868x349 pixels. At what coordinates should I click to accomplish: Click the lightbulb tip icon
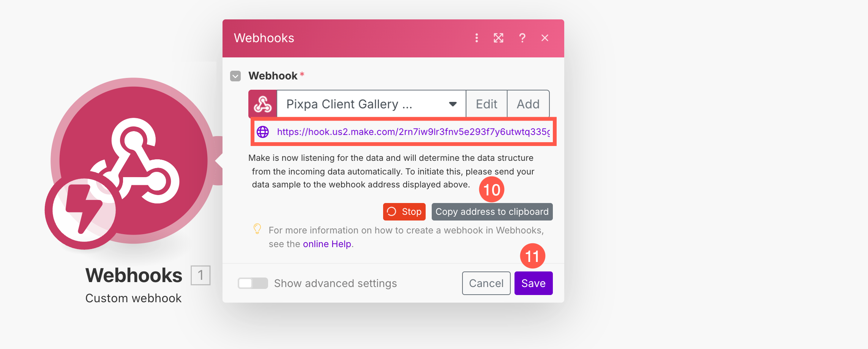[x=257, y=229]
